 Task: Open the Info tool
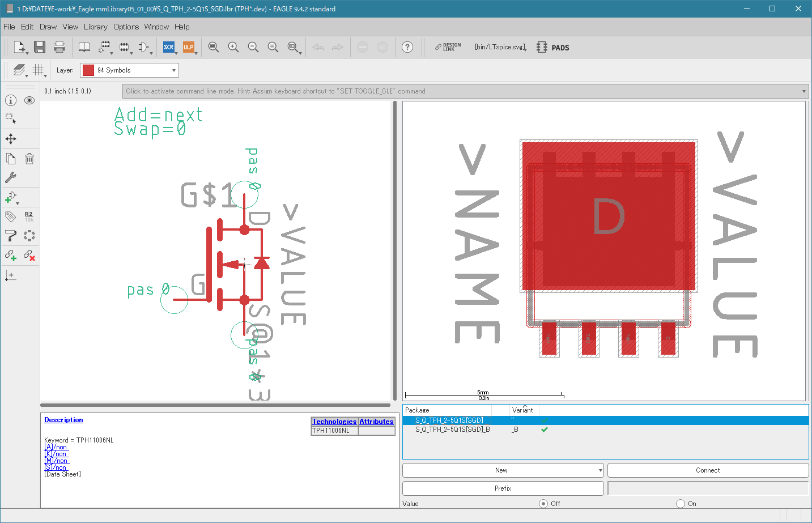click(11, 100)
